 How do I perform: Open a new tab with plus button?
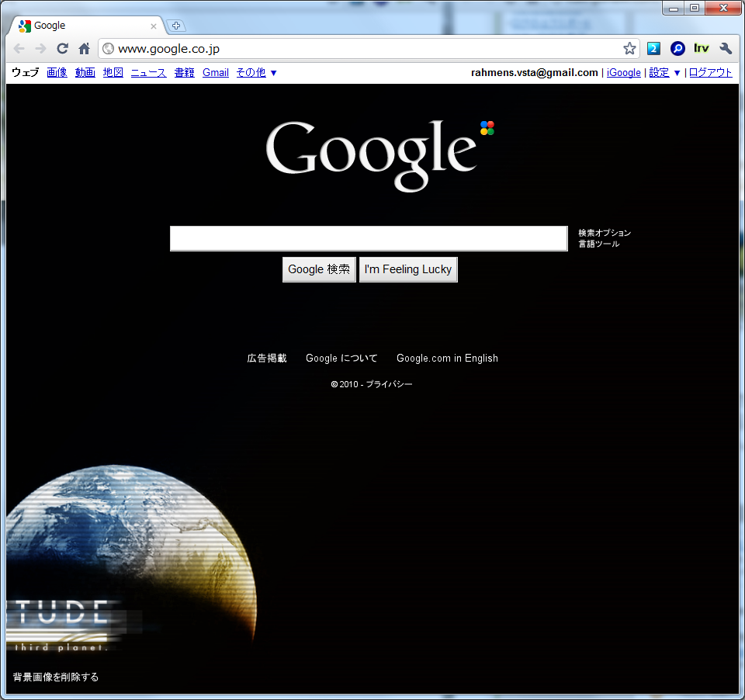coord(176,26)
